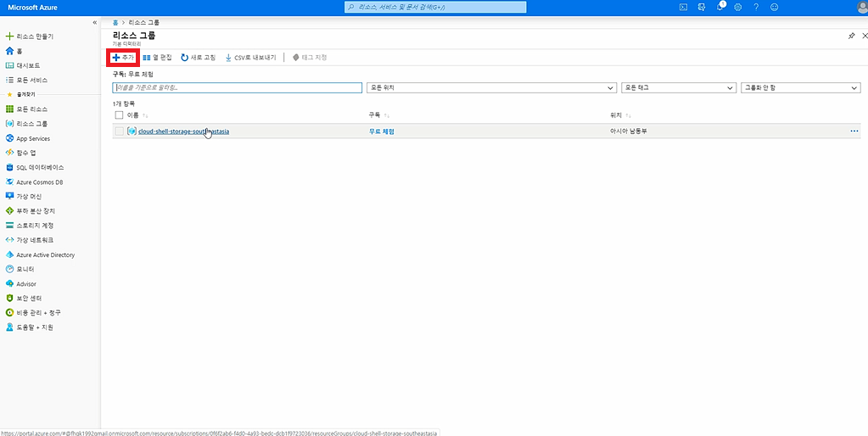Select 리소스 그룹 in the sidebar
This screenshot has width=868, height=436.
[26, 123]
